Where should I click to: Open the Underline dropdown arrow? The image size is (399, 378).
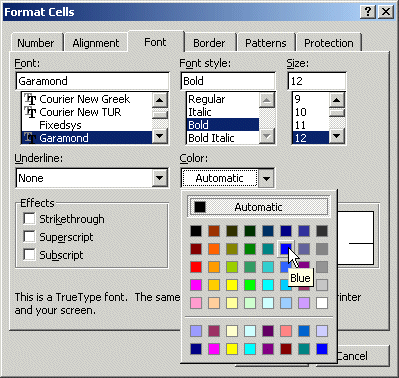pyautogui.click(x=160, y=178)
